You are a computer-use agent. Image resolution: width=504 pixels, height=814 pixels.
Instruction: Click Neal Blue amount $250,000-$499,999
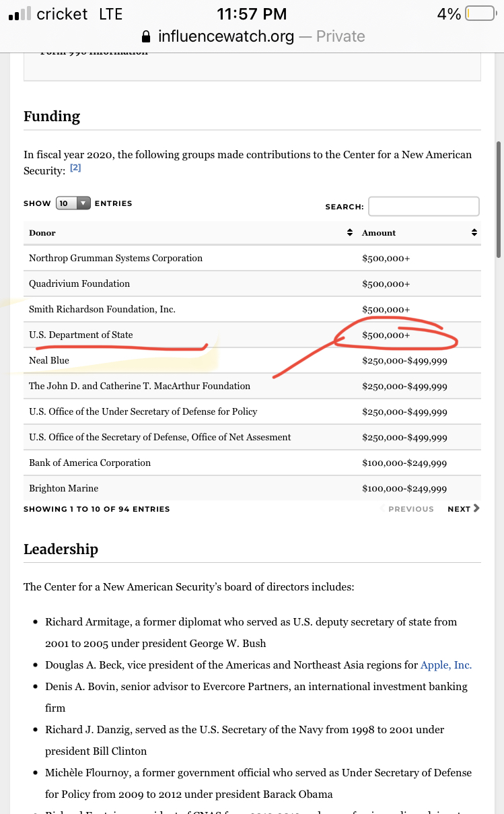click(x=404, y=361)
